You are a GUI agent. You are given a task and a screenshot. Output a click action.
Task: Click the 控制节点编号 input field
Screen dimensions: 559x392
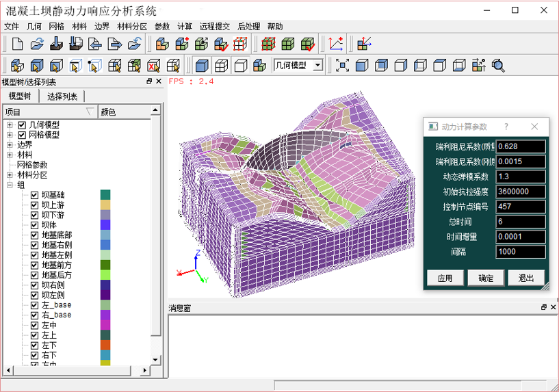tap(521, 207)
